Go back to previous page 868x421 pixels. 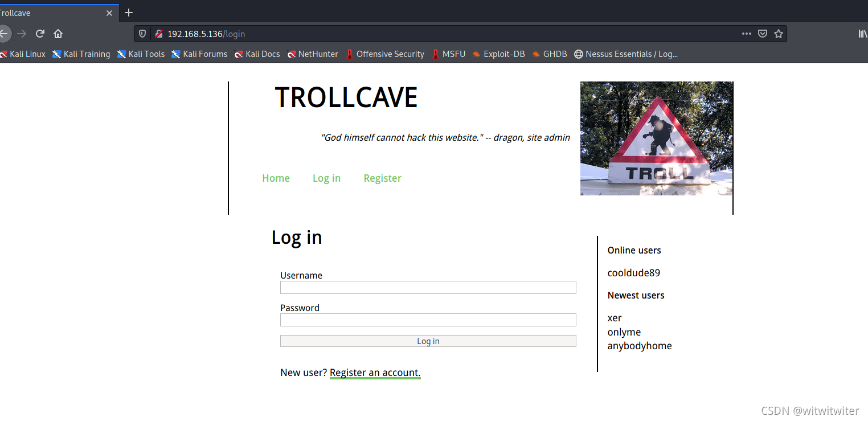(3, 34)
